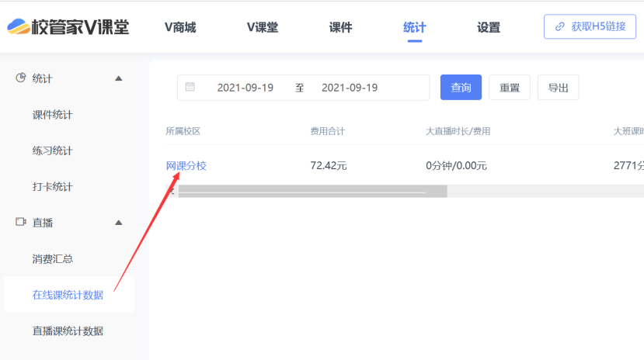Click the scrollbar left arrow
Screen dimensions: 644x360
[x=172, y=191]
